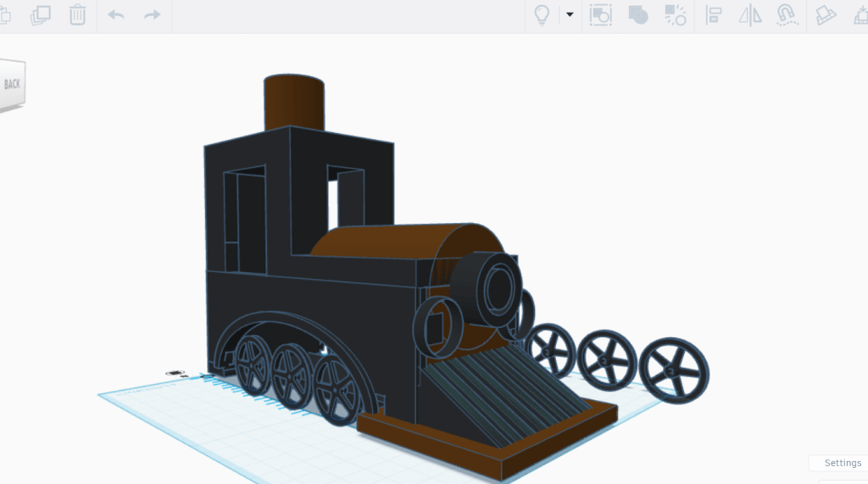Select the brown smokestack cylinder on the train
Screen dimensions: 868x484
click(294, 102)
